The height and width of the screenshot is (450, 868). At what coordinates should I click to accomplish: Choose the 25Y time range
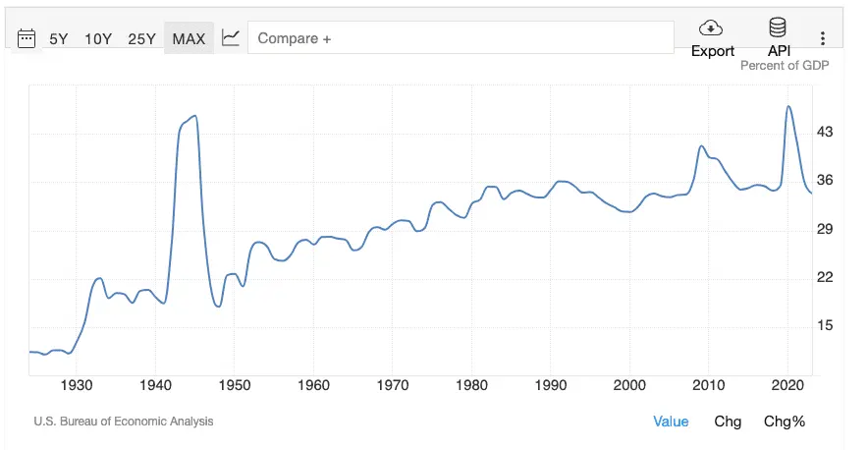[142, 39]
